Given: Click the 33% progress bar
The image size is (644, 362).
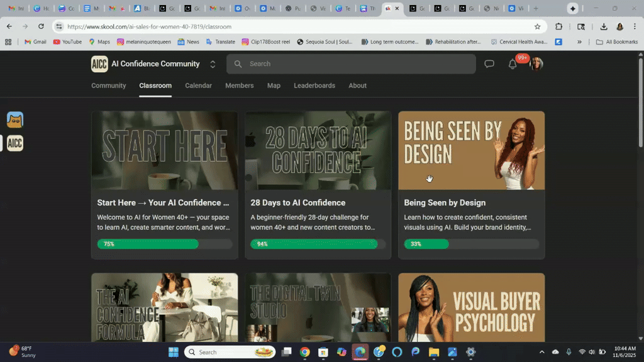Looking at the screenshot, I should click(x=472, y=244).
